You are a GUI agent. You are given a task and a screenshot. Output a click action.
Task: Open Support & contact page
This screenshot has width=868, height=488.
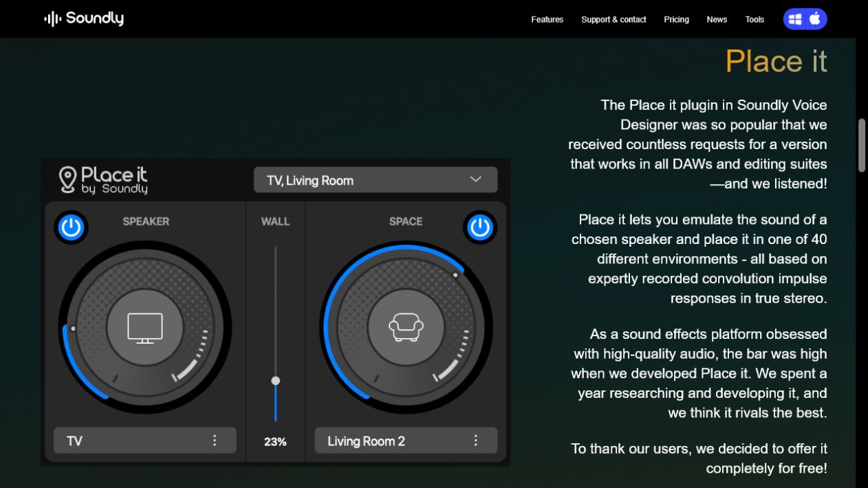pyautogui.click(x=614, y=19)
